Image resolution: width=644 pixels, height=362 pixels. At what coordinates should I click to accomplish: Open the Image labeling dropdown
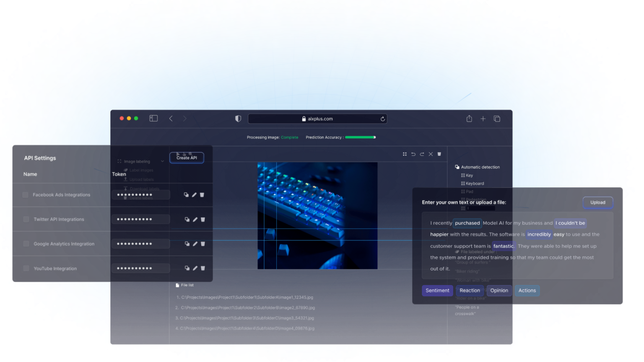pos(140,161)
